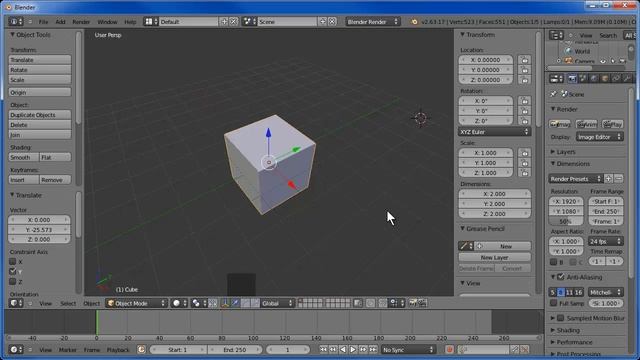Screen dimensions: 640x360
Task: Select the World properties tab icon
Action: [594, 78]
